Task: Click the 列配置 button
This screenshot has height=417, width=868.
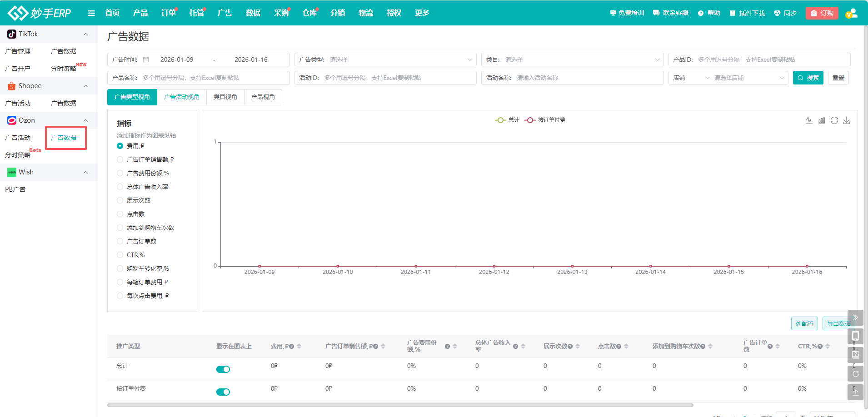Action: pyautogui.click(x=804, y=323)
